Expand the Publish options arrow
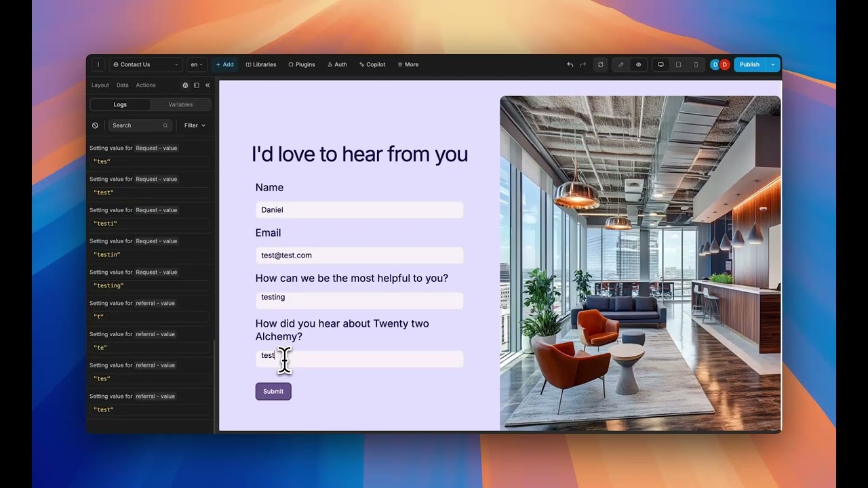 [772, 64]
